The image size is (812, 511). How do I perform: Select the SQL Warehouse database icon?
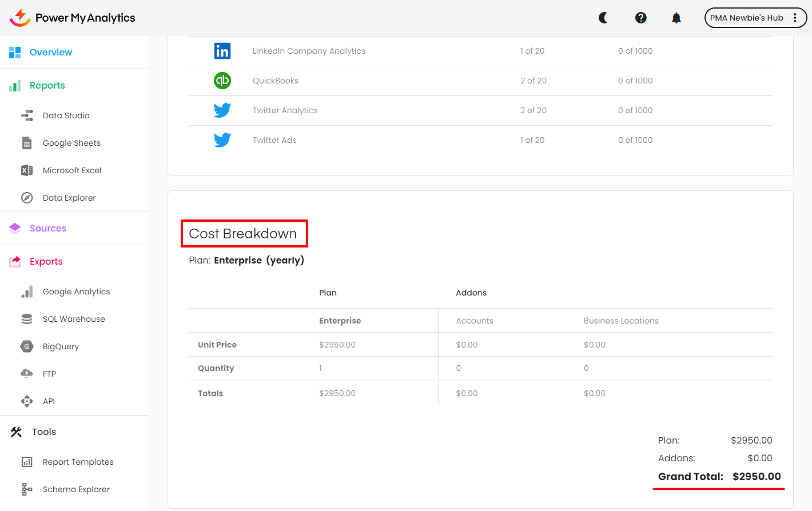[x=27, y=319]
